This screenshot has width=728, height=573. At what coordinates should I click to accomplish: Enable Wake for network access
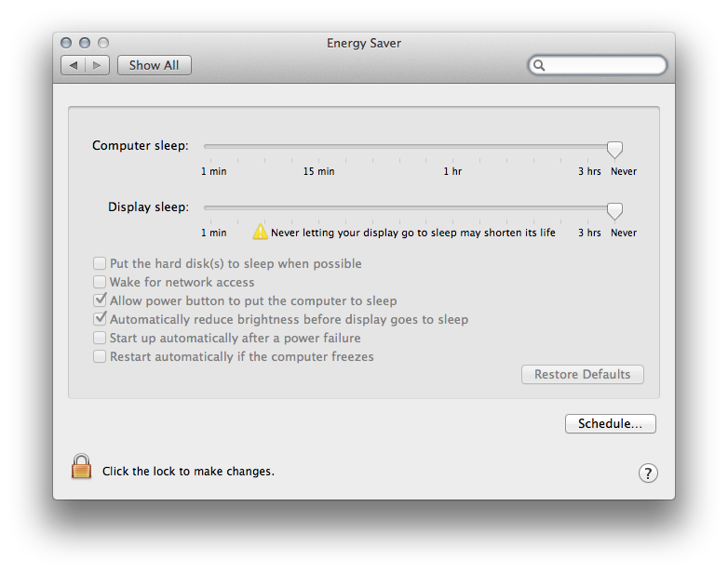click(x=100, y=282)
